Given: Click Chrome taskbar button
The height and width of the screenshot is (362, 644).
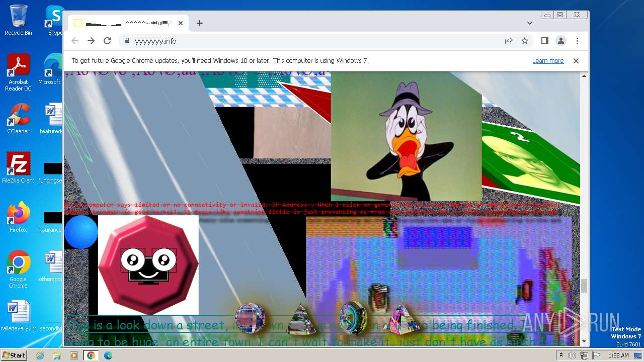Looking at the screenshot, I should click(x=91, y=355).
